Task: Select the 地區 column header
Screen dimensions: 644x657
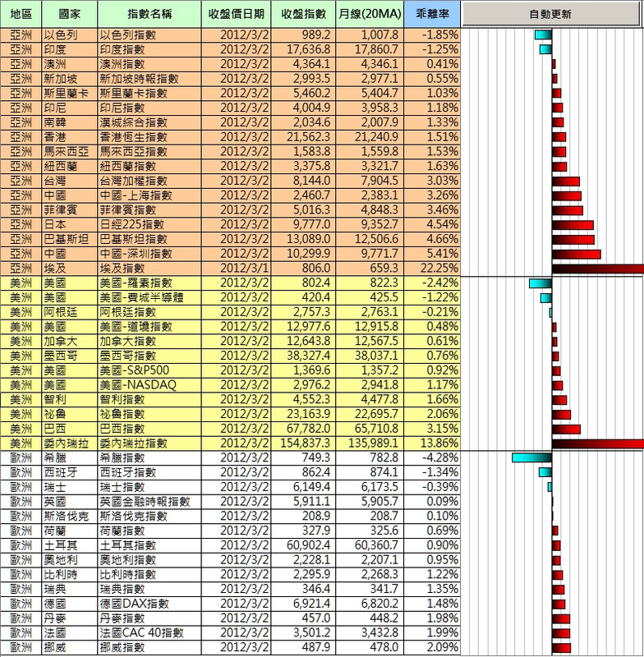Action: (21, 14)
